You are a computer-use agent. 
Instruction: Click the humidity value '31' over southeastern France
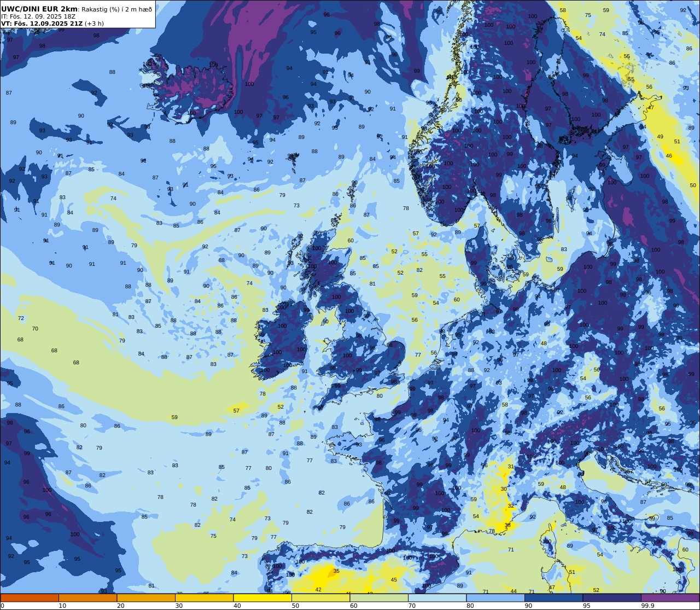(x=511, y=467)
